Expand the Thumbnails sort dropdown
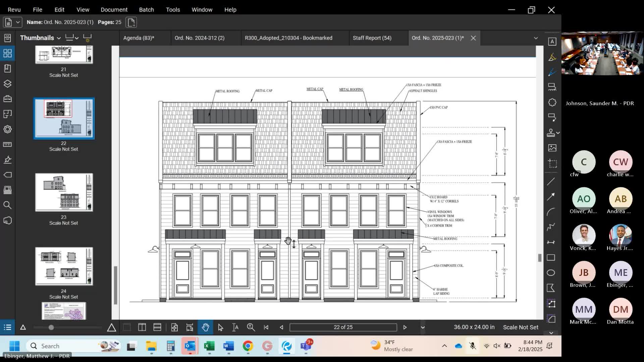This screenshot has height=362, width=644. tap(59, 38)
